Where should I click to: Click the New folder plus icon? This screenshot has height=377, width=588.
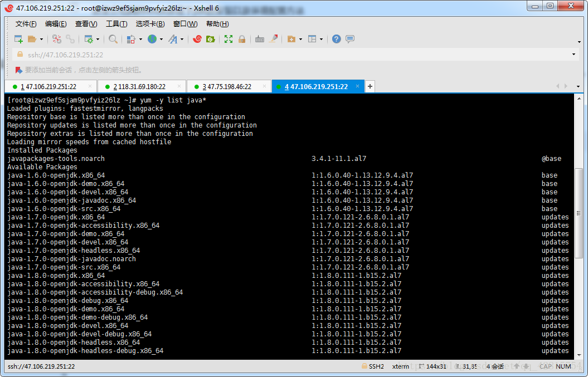point(291,39)
